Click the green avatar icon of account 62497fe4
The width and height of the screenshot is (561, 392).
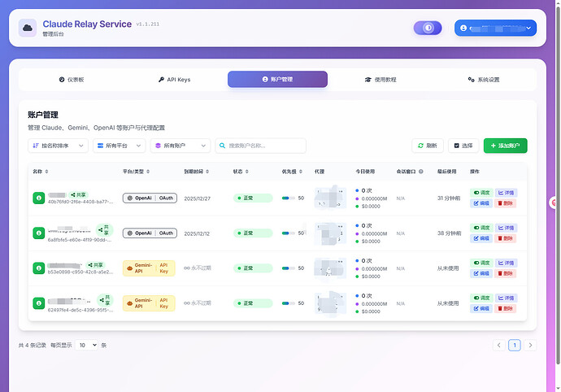tap(39, 303)
